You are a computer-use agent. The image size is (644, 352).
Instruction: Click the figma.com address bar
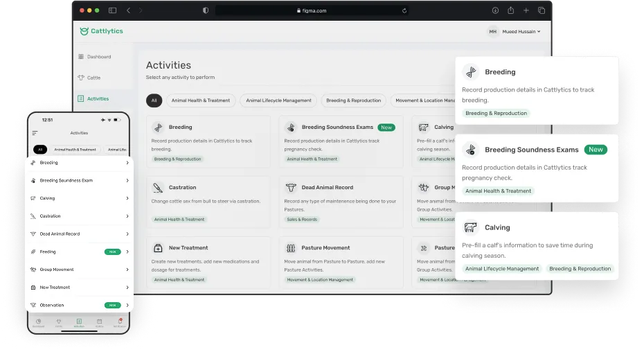click(x=312, y=10)
